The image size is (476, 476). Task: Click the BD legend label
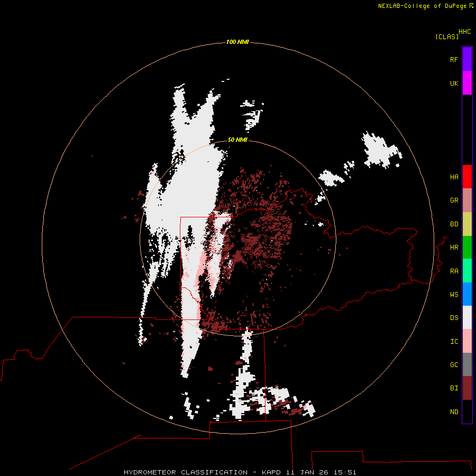[x=454, y=224]
